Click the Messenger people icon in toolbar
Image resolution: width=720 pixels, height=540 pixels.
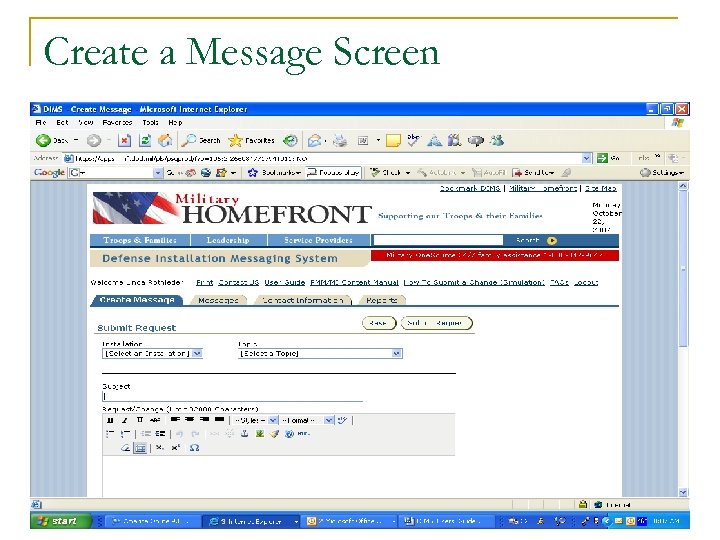pyautogui.click(x=496, y=141)
